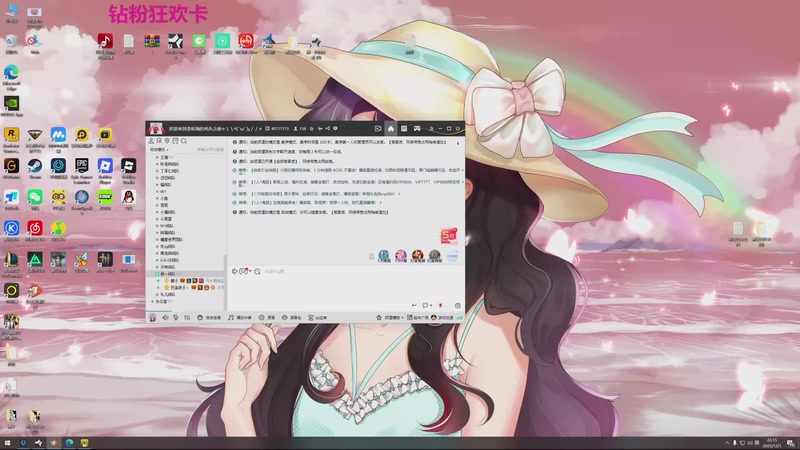The width and height of the screenshot is (800, 450).
Task: Click the arrow icon left of chat input
Action: 235,271
